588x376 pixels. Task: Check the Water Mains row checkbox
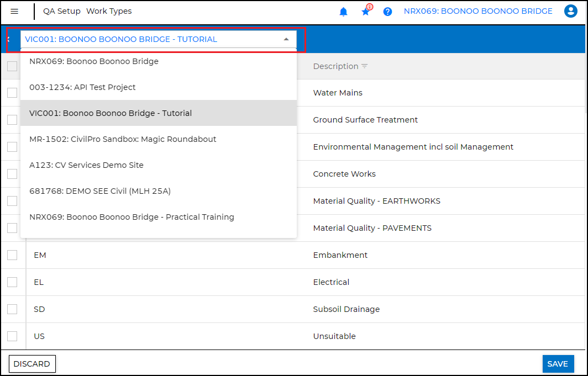tap(12, 93)
